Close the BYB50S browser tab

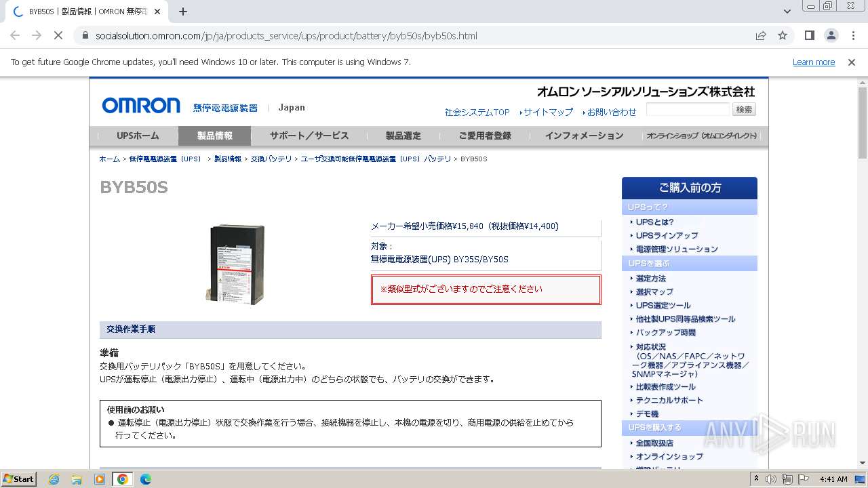157,12
